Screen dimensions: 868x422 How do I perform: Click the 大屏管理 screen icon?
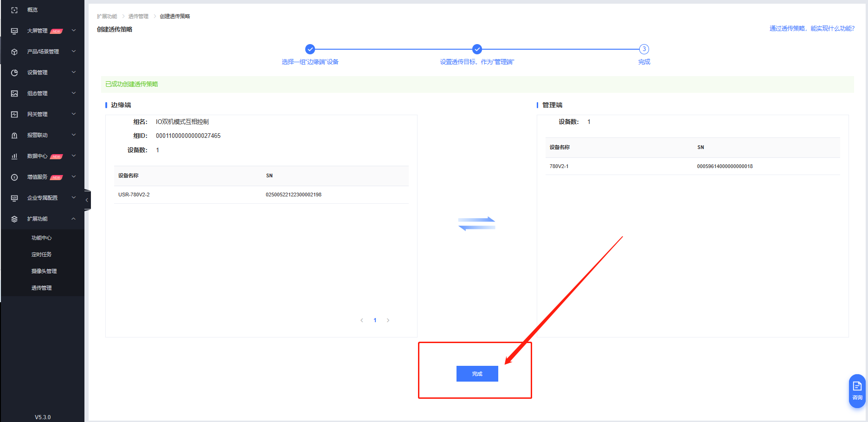(x=14, y=31)
